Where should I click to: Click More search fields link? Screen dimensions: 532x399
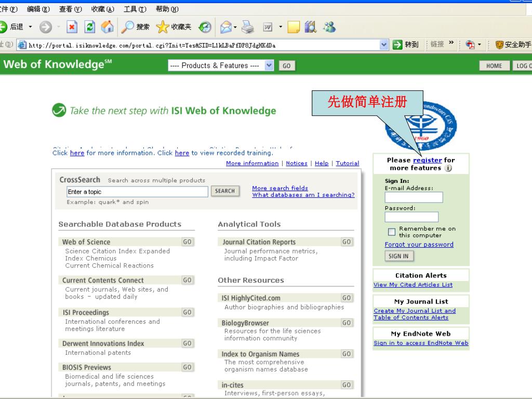(280, 188)
